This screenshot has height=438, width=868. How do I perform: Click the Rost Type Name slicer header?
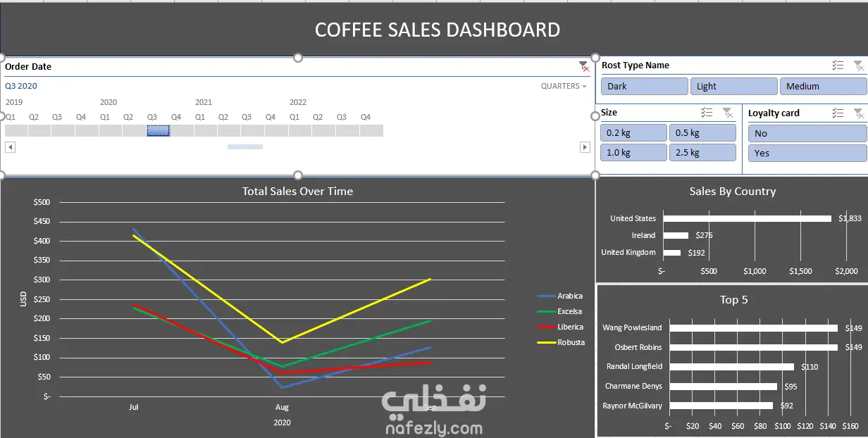(635, 65)
